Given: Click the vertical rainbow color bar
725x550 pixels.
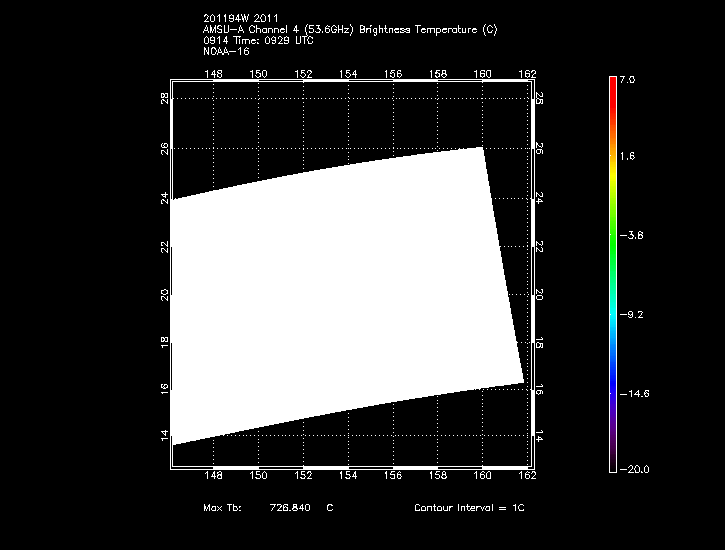Looking at the screenshot, I should click(x=612, y=273).
